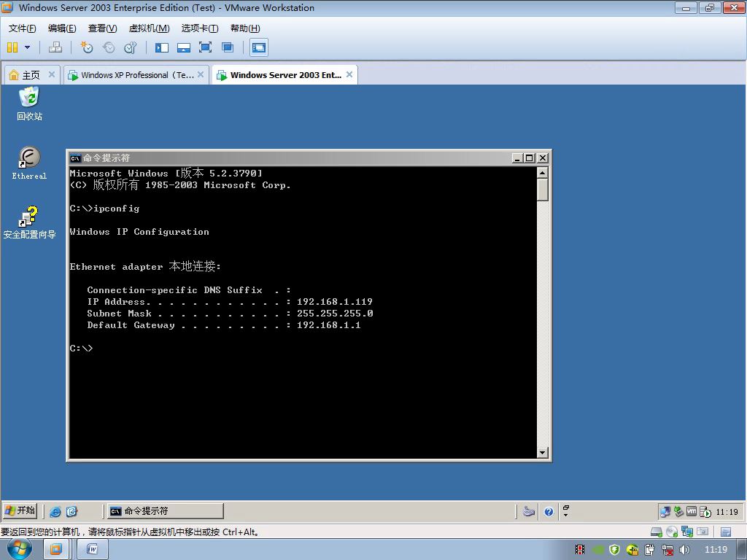Click the VMware CD/DVD device status icon
Screen dimensions: 747x560
(672, 532)
